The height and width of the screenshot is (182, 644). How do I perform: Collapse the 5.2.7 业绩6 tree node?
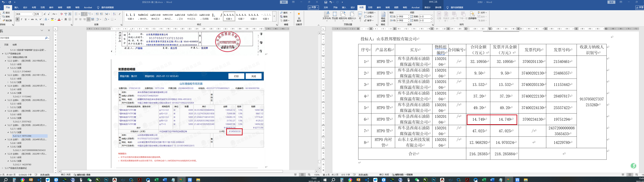coord(5,125)
